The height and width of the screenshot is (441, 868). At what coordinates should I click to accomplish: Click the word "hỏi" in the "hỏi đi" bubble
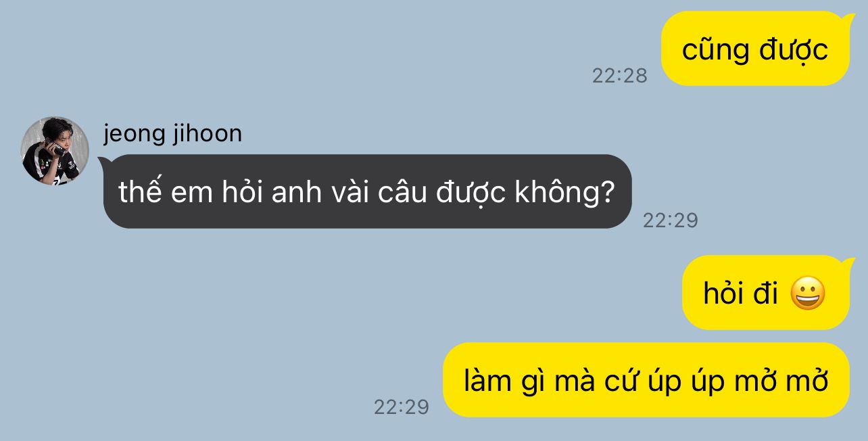click(x=724, y=294)
